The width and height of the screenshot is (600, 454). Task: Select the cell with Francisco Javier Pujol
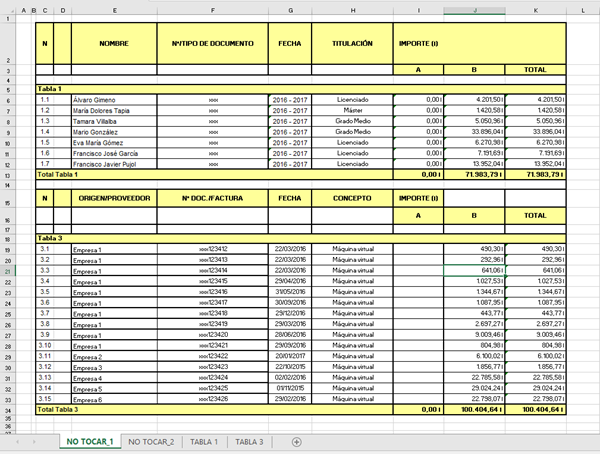tap(114, 164)
